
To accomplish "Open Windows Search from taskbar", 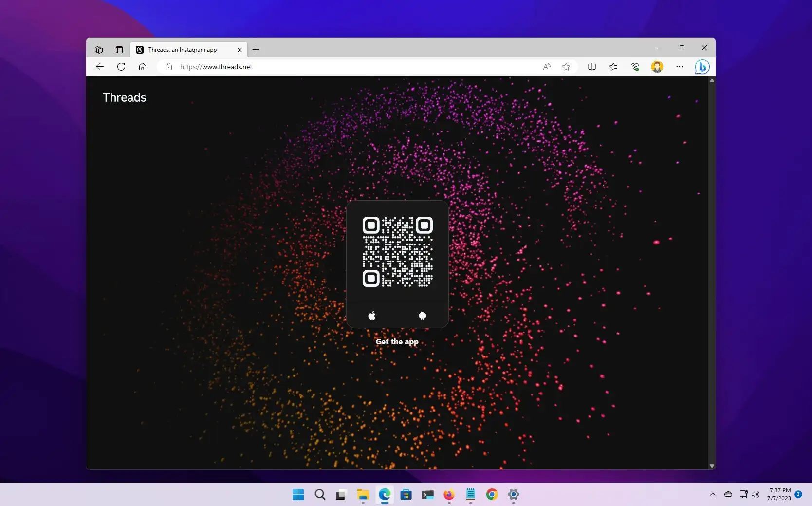I will pyautogui.click(x=320, y=495).
